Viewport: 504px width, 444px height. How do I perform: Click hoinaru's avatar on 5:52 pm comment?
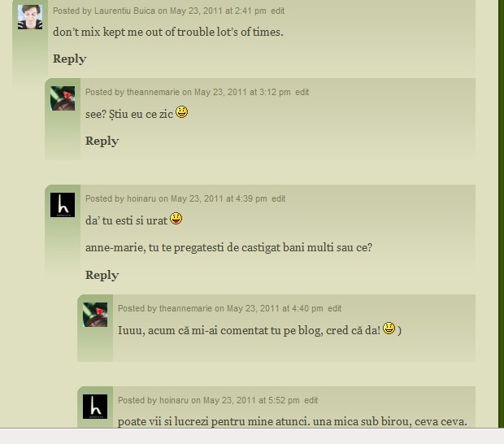tap(95, 407)
